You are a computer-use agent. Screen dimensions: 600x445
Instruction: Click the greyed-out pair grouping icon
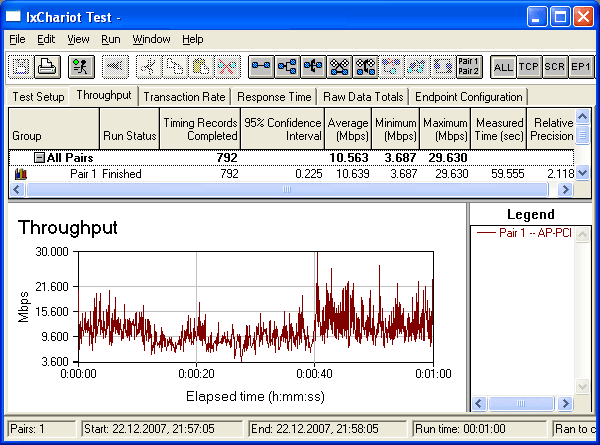(x=443, y=67)
